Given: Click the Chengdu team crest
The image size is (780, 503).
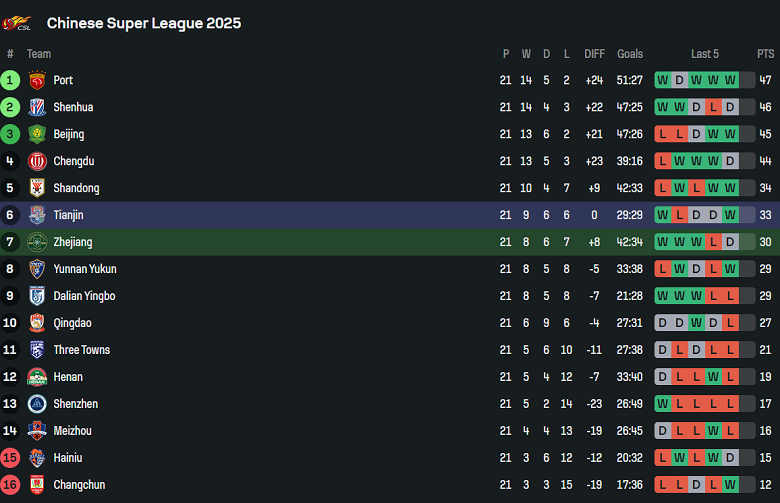Looking at the screenshot, I should 37,162.
